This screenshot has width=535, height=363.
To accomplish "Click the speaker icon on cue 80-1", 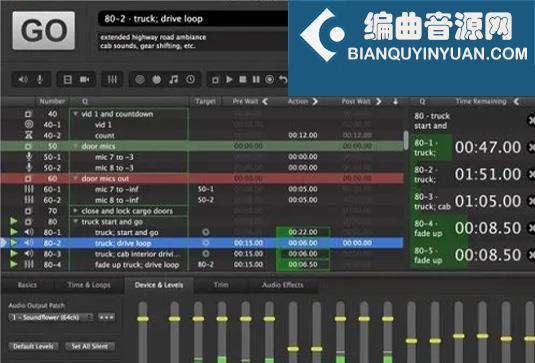I will [x=29, y=232].
